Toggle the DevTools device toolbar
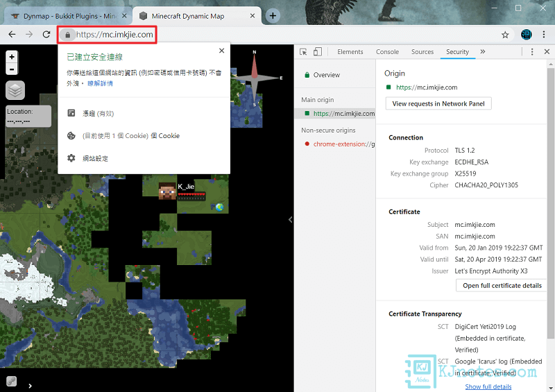Screen dimensions: 555x392 (317, 51)
